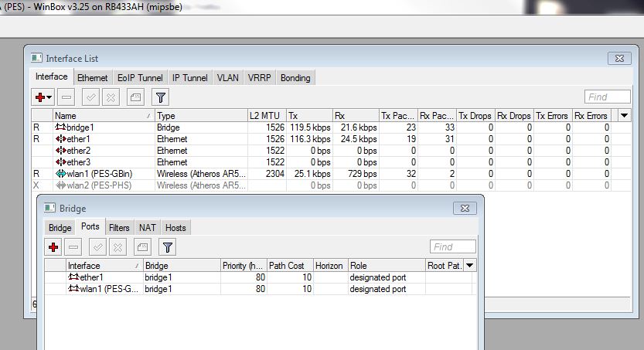Switch to the EoIP Tunnel tab

(140, 77)
